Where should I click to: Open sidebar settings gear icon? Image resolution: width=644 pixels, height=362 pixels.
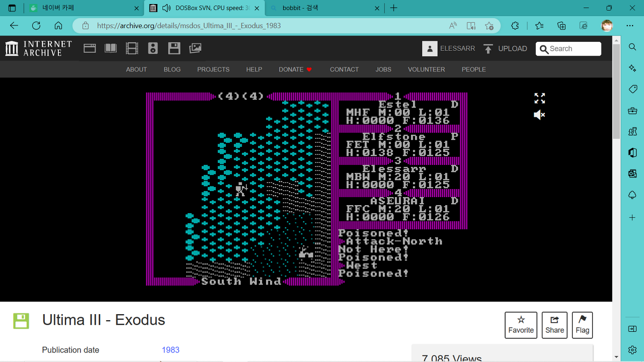pyautogui.click(x=632, y=349)
